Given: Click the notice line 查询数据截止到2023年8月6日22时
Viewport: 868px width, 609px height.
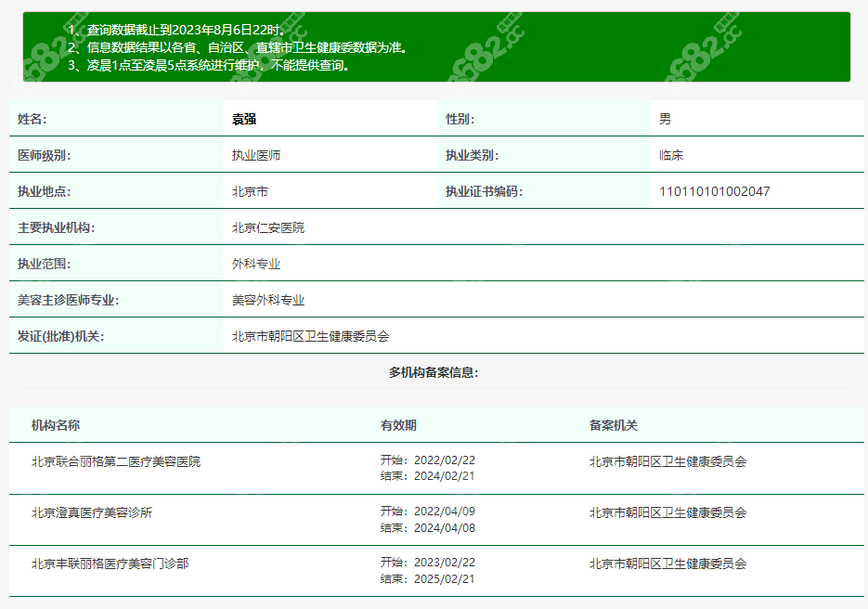Looking at the screenshot, I should [x=176, y=30].
